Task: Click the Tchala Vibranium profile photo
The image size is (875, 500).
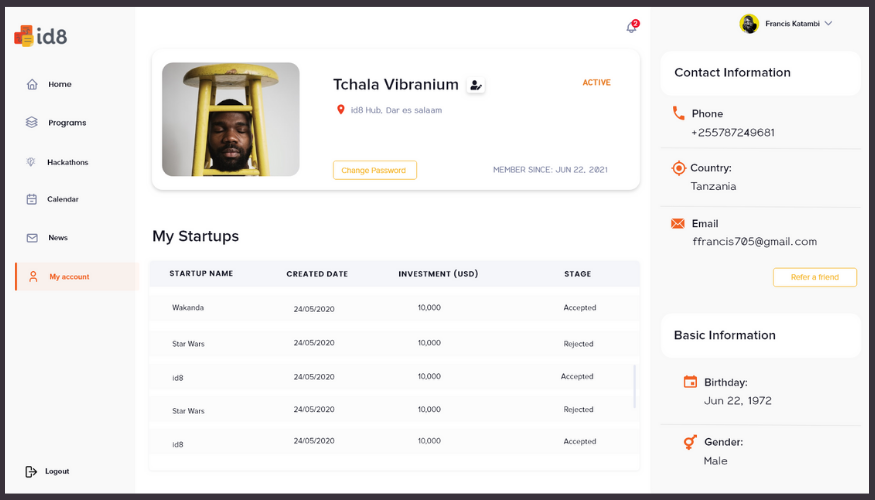Action: click(230, 119)
